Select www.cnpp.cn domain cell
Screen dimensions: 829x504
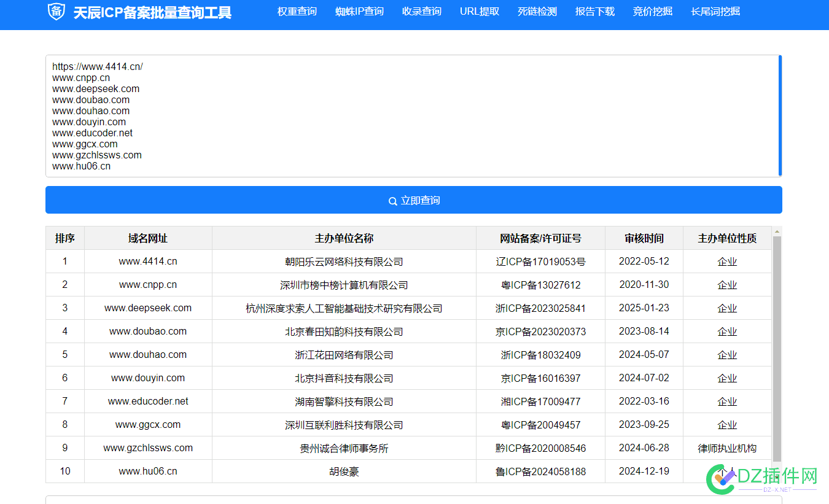(148, 285)
